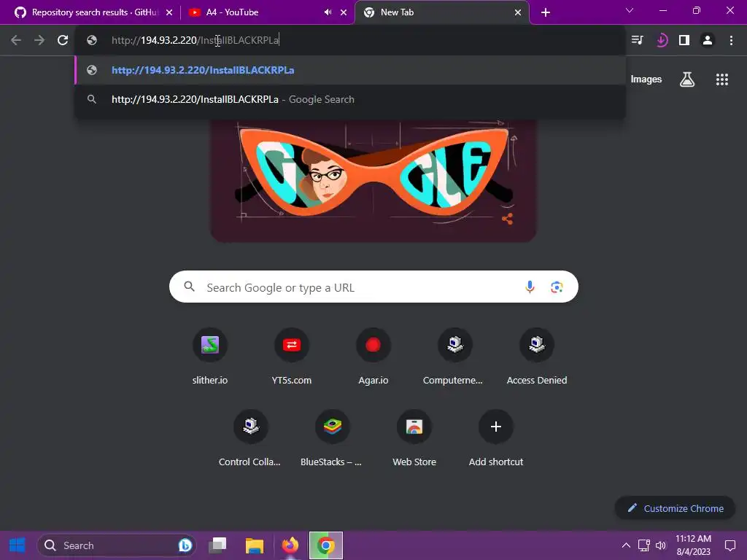The image size is (747, 560).
Task: Select the highlighted URL suggestion
Action: tap(350, 70)
